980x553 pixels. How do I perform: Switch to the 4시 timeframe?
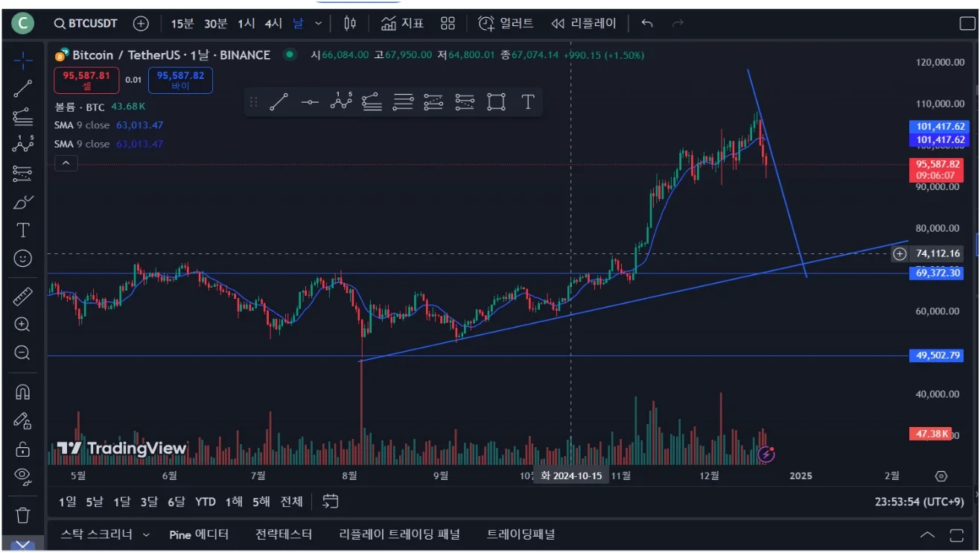pyautogui.click(x=273, y=24)
